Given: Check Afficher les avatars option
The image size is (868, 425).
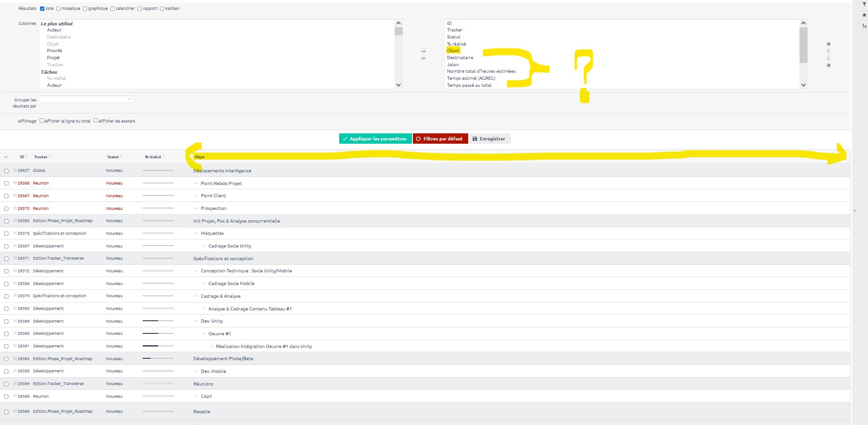Looking at the screenshot, I should point(96,121).
